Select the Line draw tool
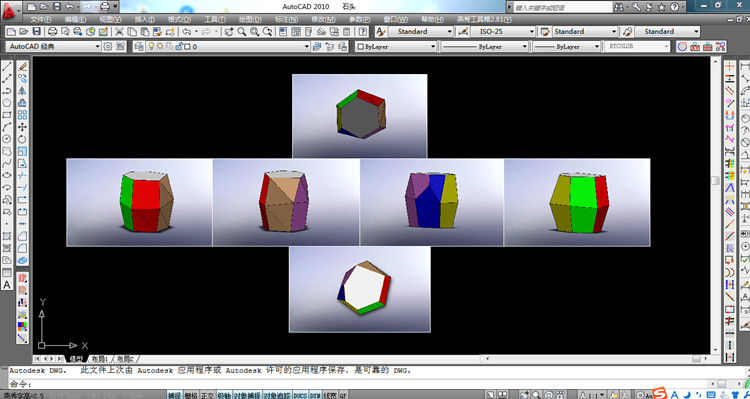The width and height of the screenshot is (750, 399). coord(7,66)
